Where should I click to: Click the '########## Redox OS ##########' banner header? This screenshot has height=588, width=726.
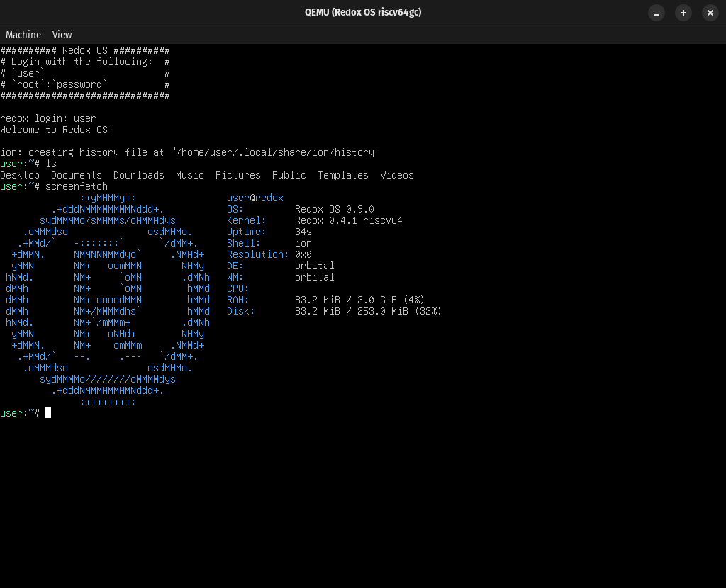[85, 50]
